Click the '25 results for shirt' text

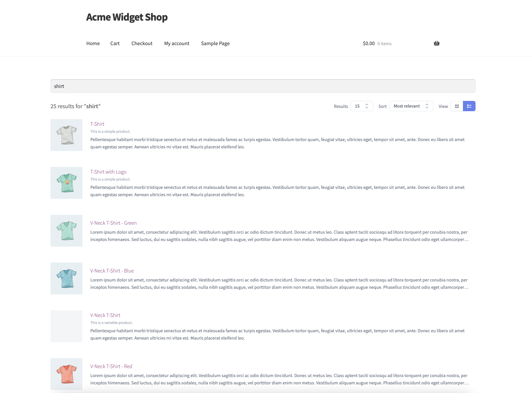(75, 106)
